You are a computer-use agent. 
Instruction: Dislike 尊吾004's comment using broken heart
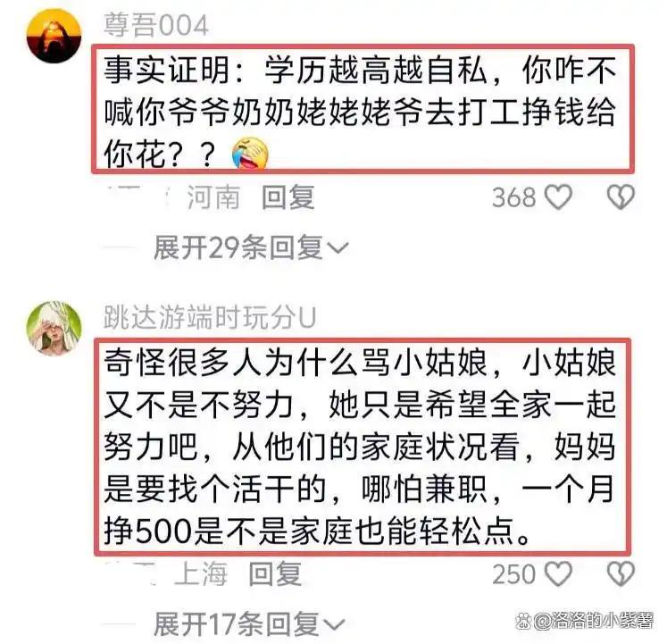pos(621,197)
